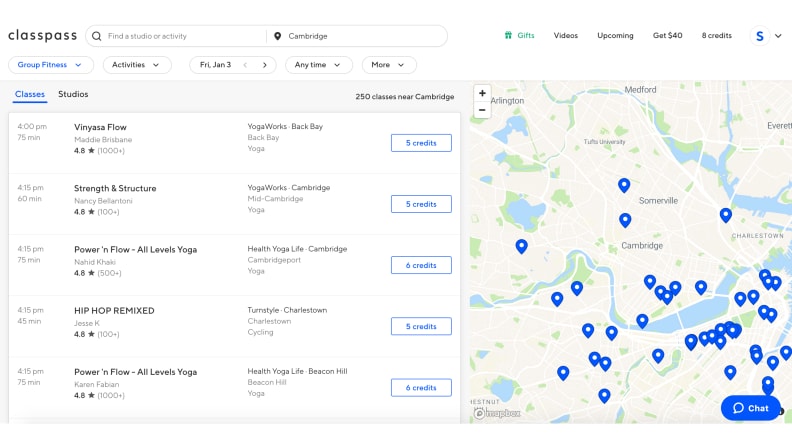This screenshot has height=446, width=792.
Task: Book Vinyasa Flow for 5 credits
Action: click(421, 143)
